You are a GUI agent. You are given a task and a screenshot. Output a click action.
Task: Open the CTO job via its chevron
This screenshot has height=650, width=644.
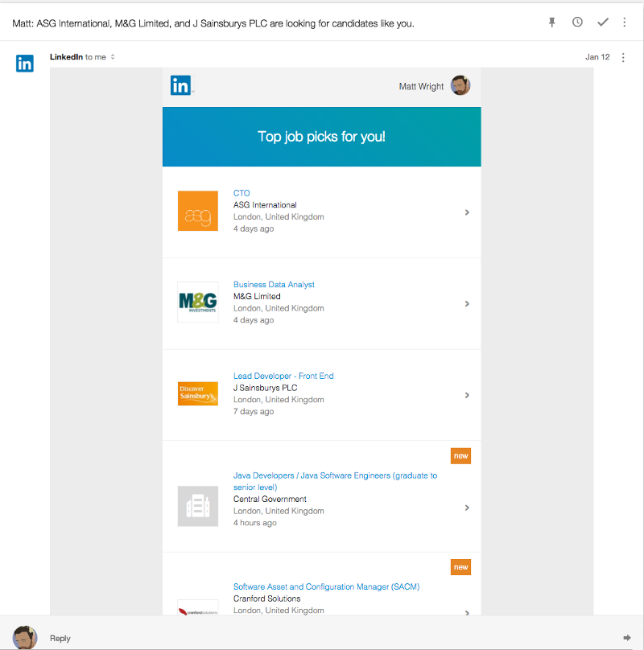(467, 212)
